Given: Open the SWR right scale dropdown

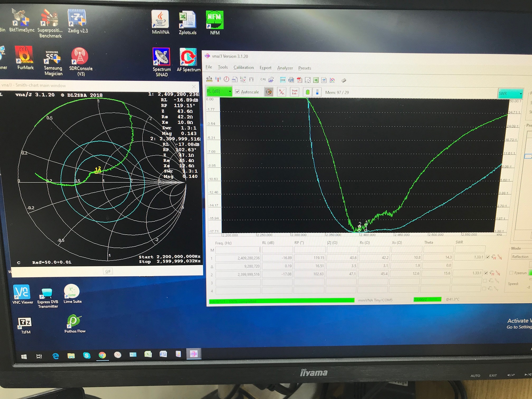Looking at the screenshot, I should click(x=520, y=93).
